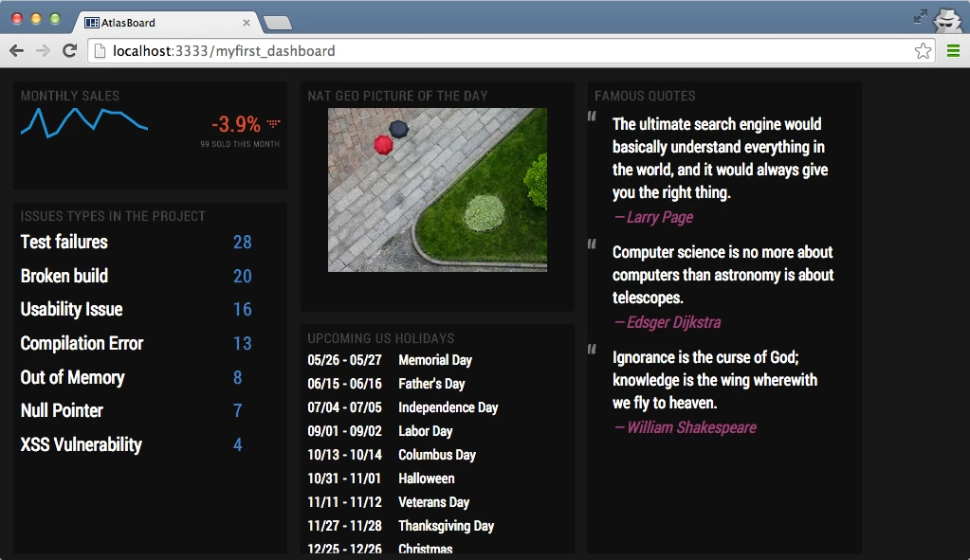Click the incognito spy icon
The image size is (970, 560).
(948, 20)
